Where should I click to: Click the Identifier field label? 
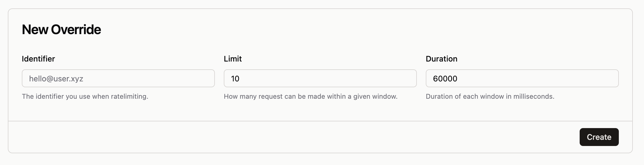click(x=38, y=59)
